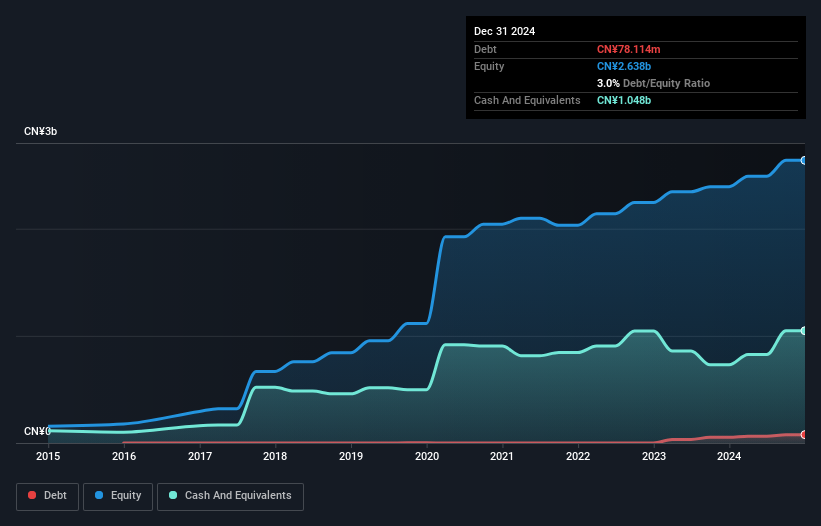This screenshot has width=821, height=526.
Task: Select the 2017 x-axis label
Action: tap(200, 456)
